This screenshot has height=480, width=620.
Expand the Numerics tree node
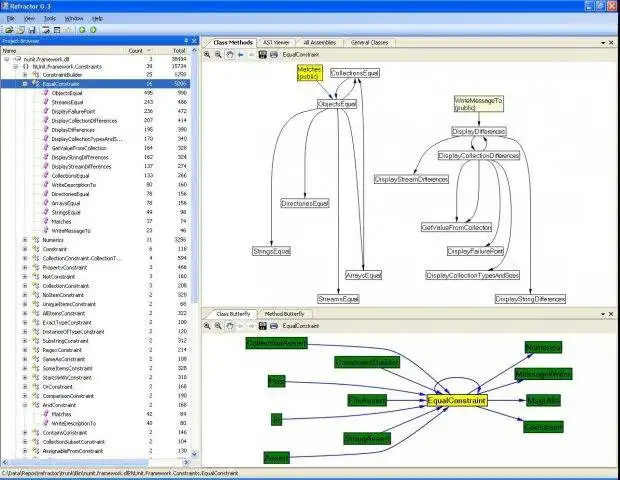(25, 240)
